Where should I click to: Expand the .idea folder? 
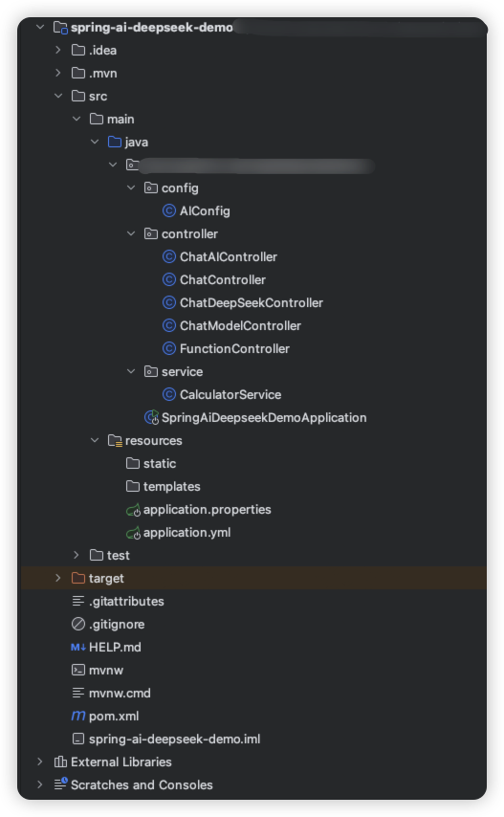pyautogui.click(x=57, y=50)
